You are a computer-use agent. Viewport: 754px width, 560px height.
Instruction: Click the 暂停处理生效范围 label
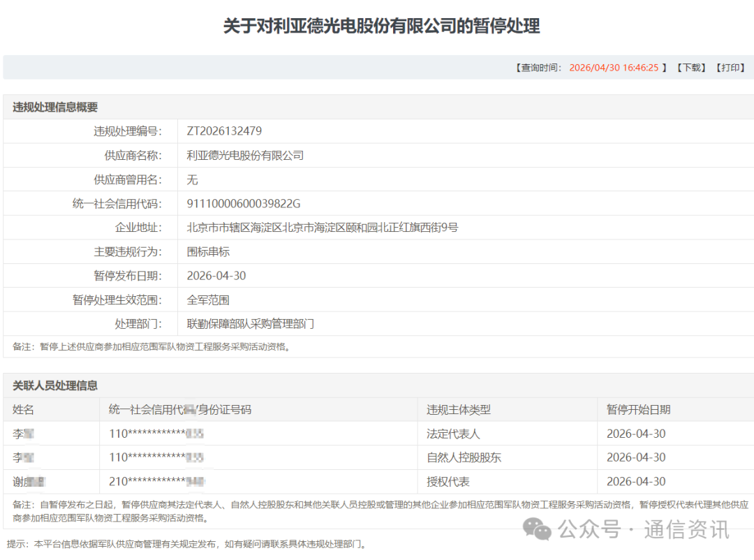[x=117, y=300]
